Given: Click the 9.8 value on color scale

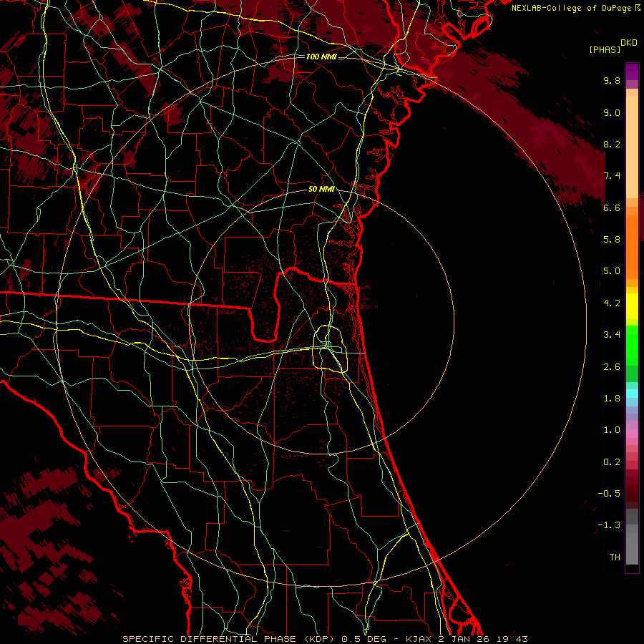Looking at the screenshot, I should point(612,80).
